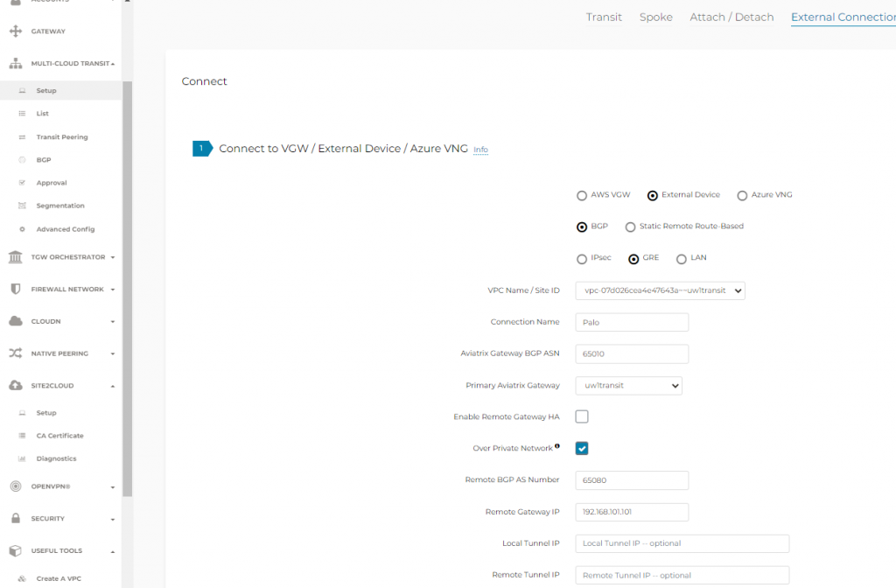This screenshot has height=588, width=896.
Task: Collapse the Site2Cloud menu
Action: point(113,386)
